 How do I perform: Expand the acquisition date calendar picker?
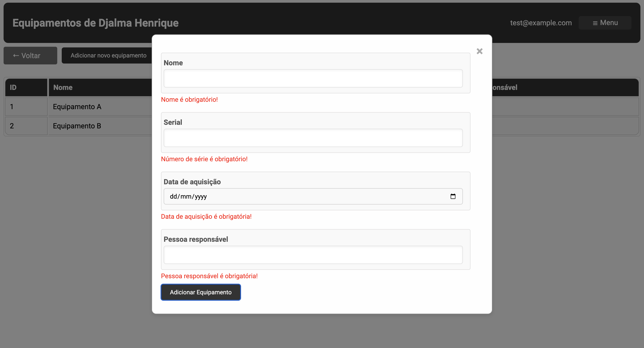click(453, 196)
